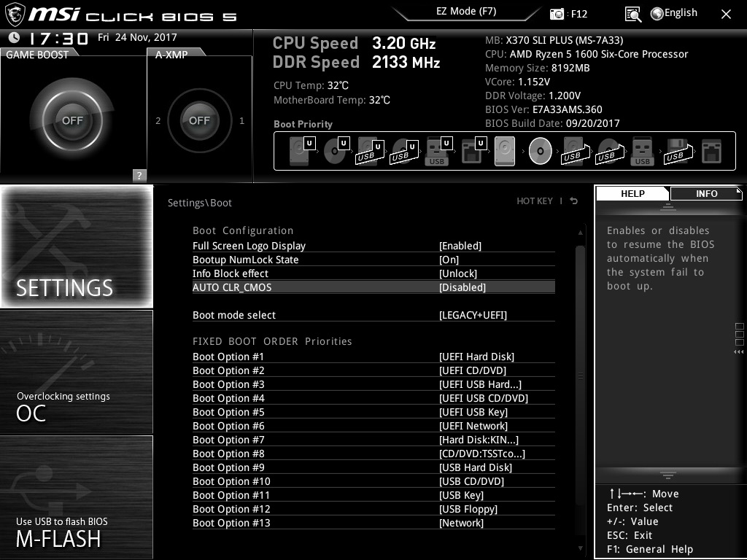Click the UEFI network boot priority icon
The image size is (747, 560).
473,151
